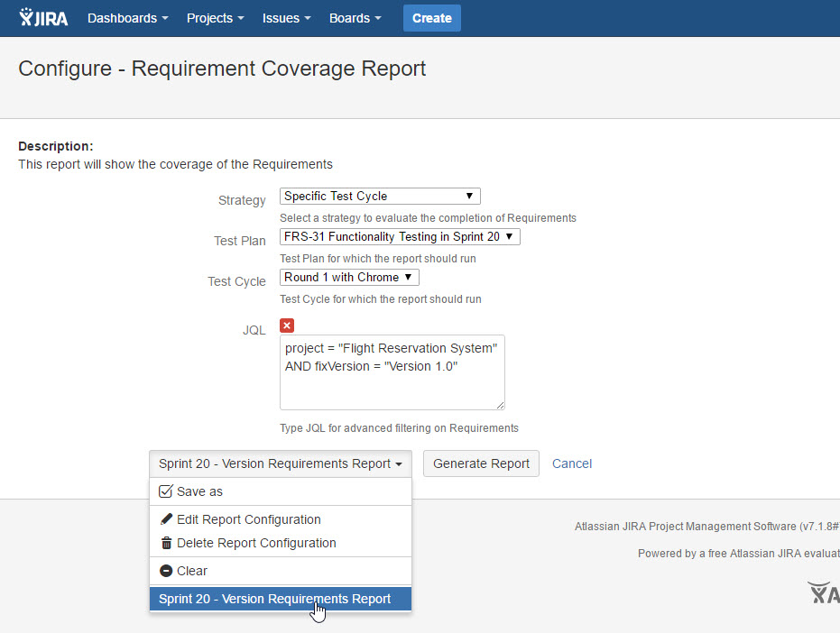Click the trash icon for Delete Report Configuration

[x=166, y=543]
